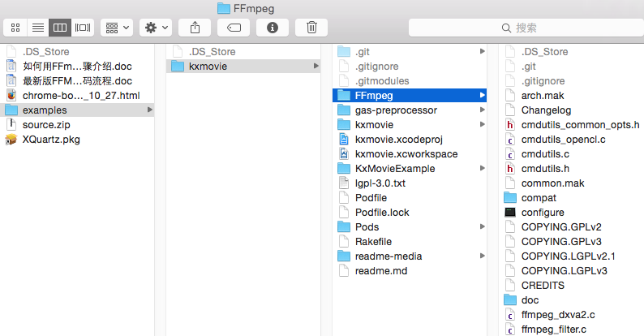Select COPYING.GPLv3 file

point(573,242)
